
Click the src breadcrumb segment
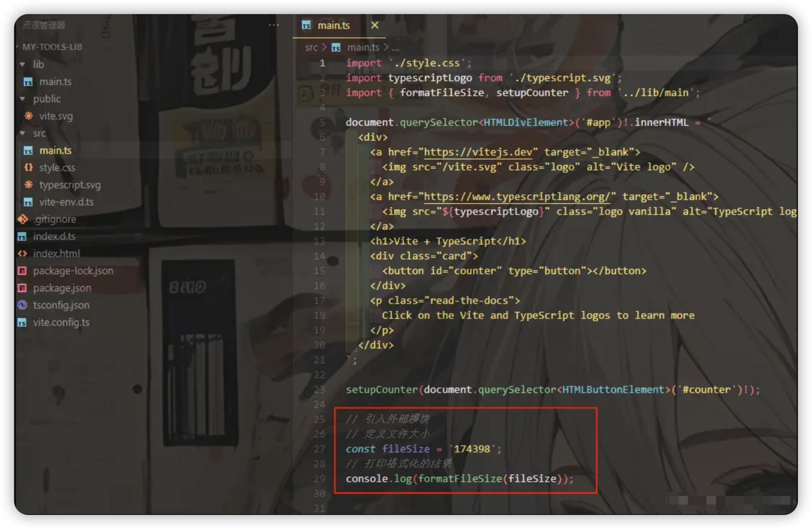(x=311, y=47)
